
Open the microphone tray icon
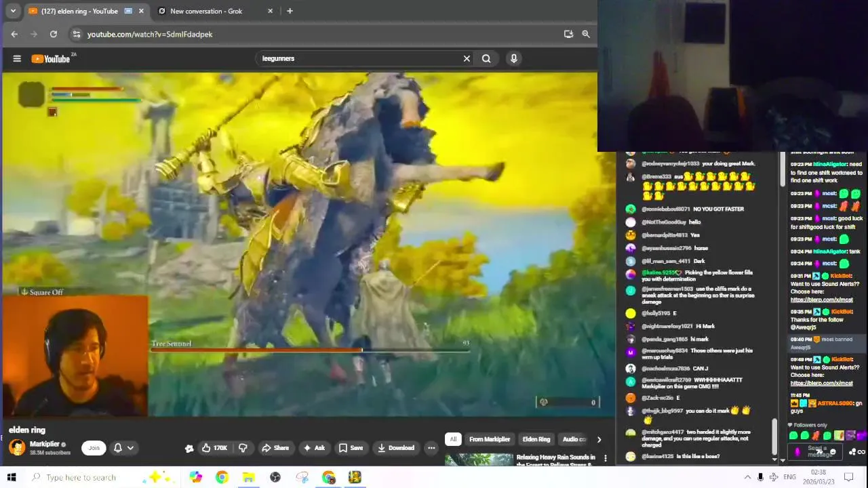(760, 477)
